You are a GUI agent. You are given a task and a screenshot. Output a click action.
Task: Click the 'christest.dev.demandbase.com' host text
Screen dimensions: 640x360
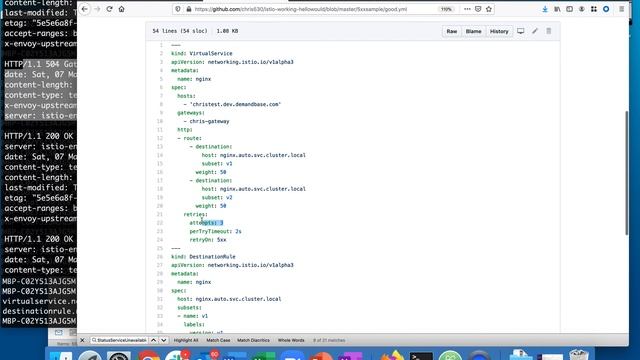tap(235, 104)
